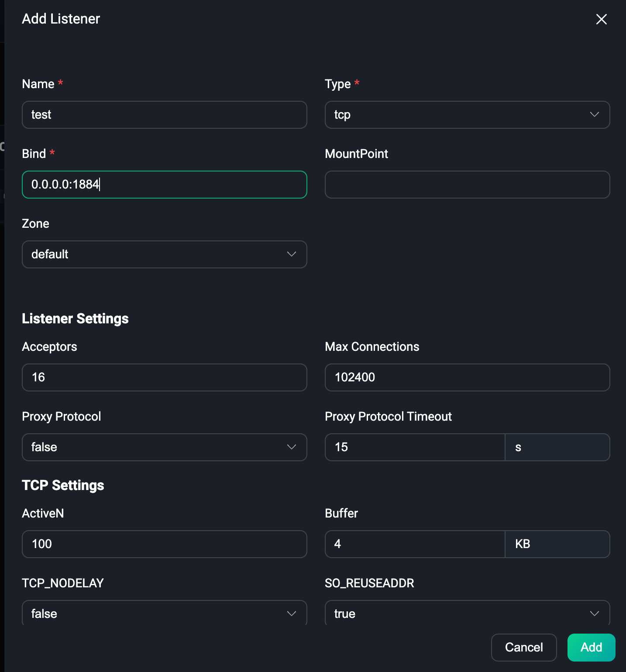Toggle the TCP_NODELAY dropdown
Image resolution: width=626 pixels, height=672 pixels.
click(164, 613)
